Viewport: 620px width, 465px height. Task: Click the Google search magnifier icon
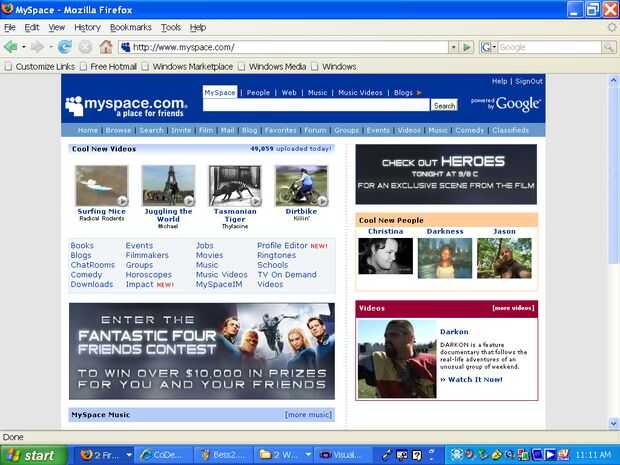click(x=609, y=47)
